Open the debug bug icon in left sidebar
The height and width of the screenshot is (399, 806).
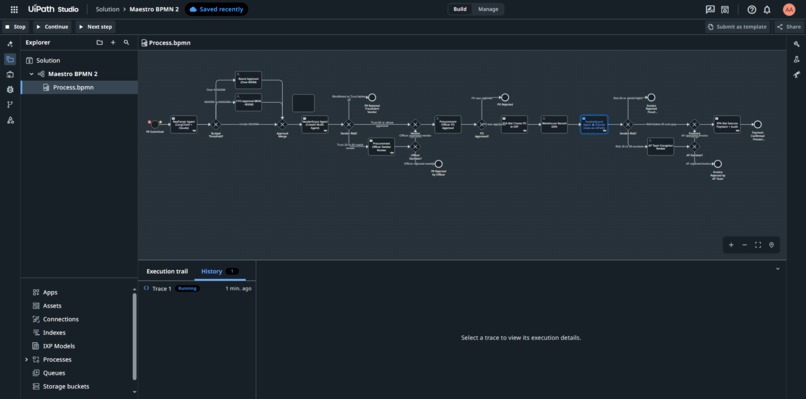tap(10, 89)
